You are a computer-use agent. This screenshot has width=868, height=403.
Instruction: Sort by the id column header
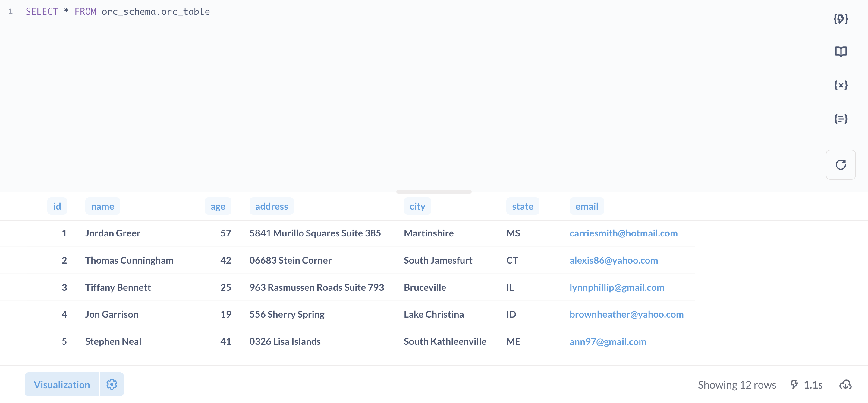pos(57,206)
